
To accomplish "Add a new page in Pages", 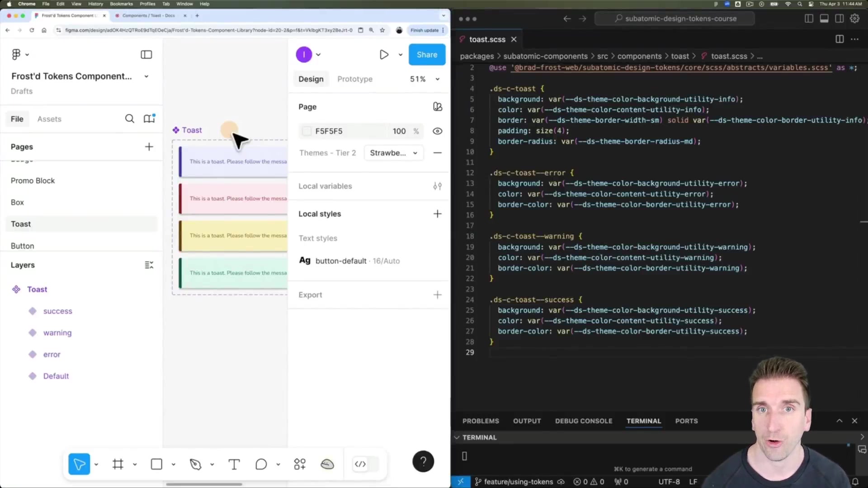I will [x=149, y=147].
